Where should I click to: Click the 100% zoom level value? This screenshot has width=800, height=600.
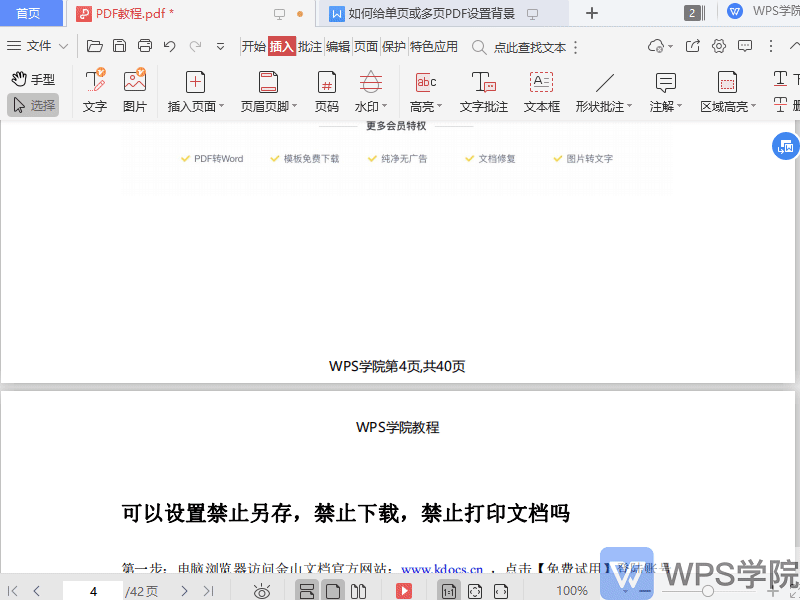tap(572, 591)
